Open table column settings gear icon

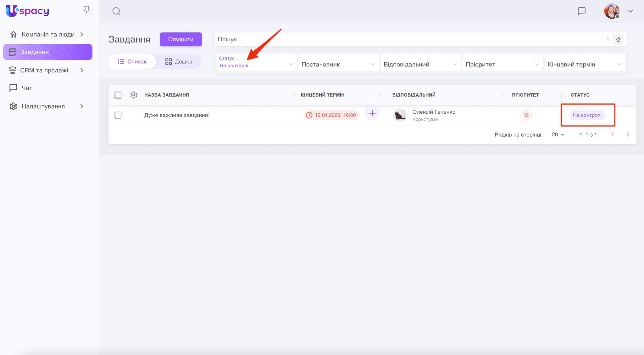pyautogui.click(x=134, y=95)
